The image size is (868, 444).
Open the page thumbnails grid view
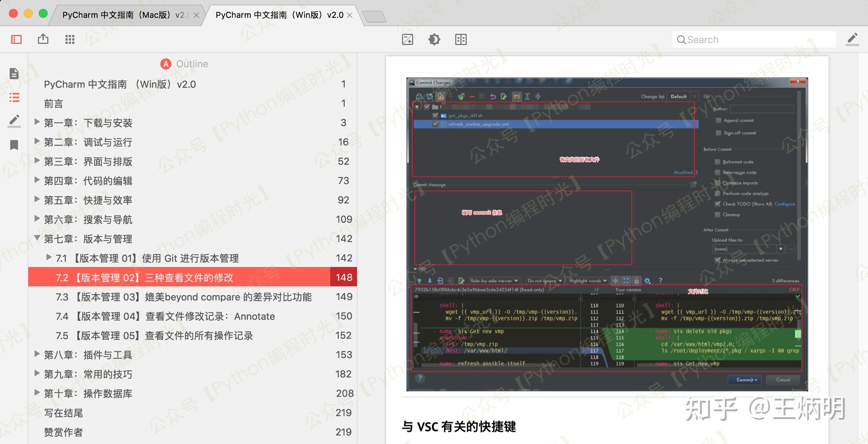tap(70, 39)
